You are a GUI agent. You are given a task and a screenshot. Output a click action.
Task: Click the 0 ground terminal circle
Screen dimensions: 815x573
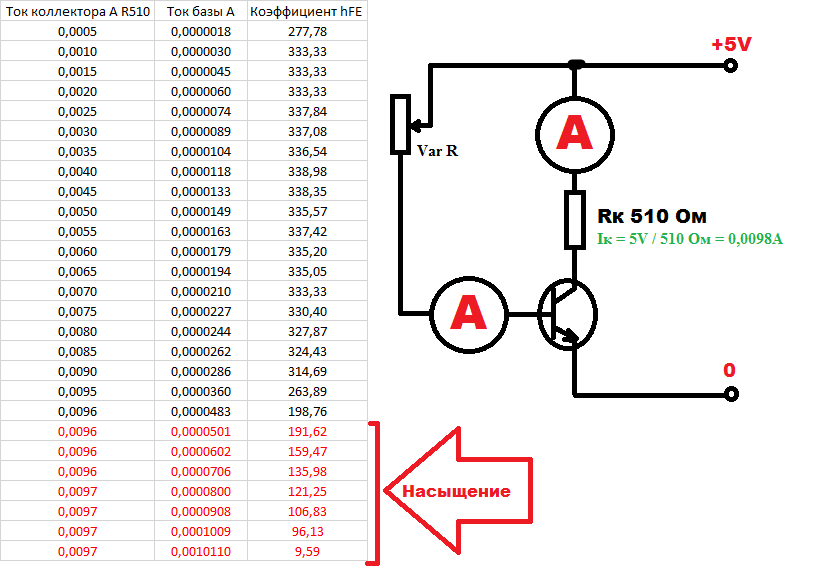pyautogui.click(x=730, y=395)
